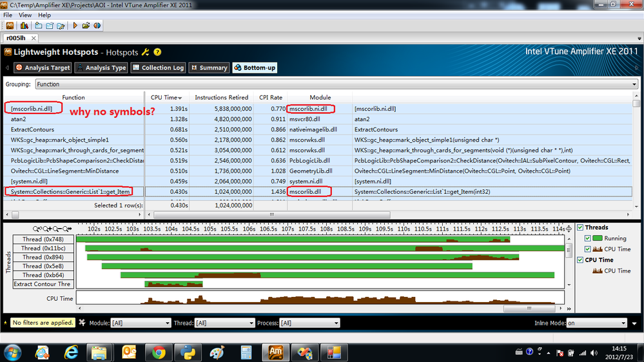Click the timeline row-height arrows at ruler end
Screen dimensions: 644x362
(x=569, y=229)
